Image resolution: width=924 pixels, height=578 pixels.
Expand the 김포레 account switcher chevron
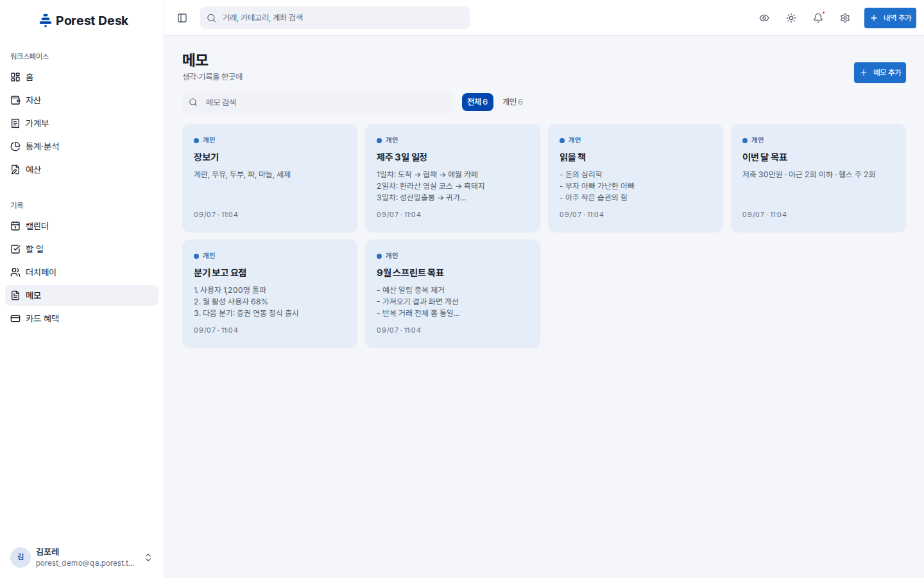coord(148,557)
